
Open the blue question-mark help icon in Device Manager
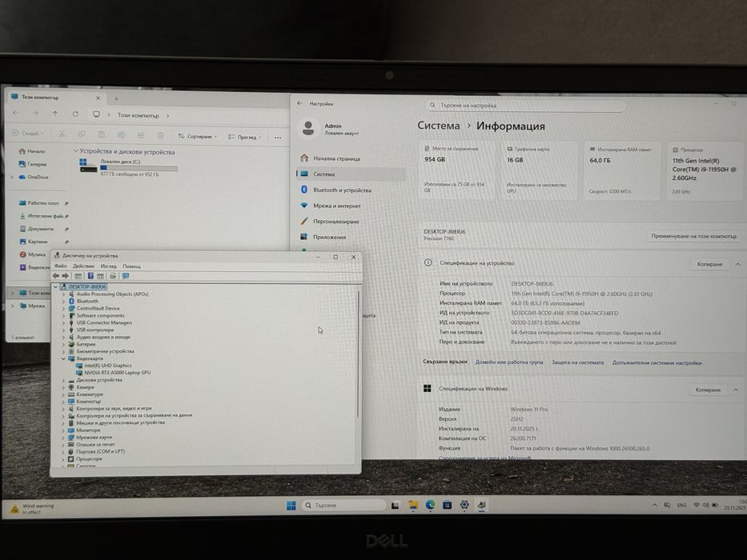coord(90,276)
